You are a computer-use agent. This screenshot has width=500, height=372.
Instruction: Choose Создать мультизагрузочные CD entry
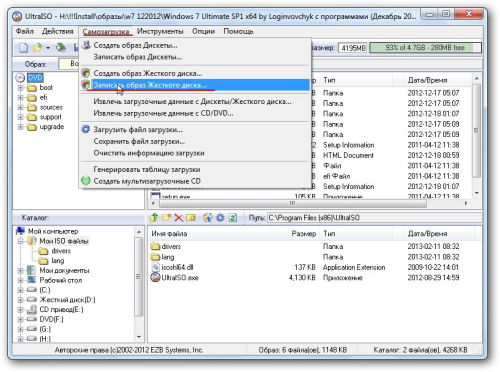195,181
